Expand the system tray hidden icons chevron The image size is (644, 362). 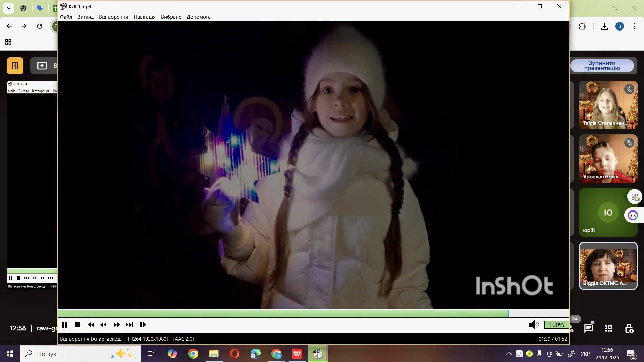pos(509,354)
